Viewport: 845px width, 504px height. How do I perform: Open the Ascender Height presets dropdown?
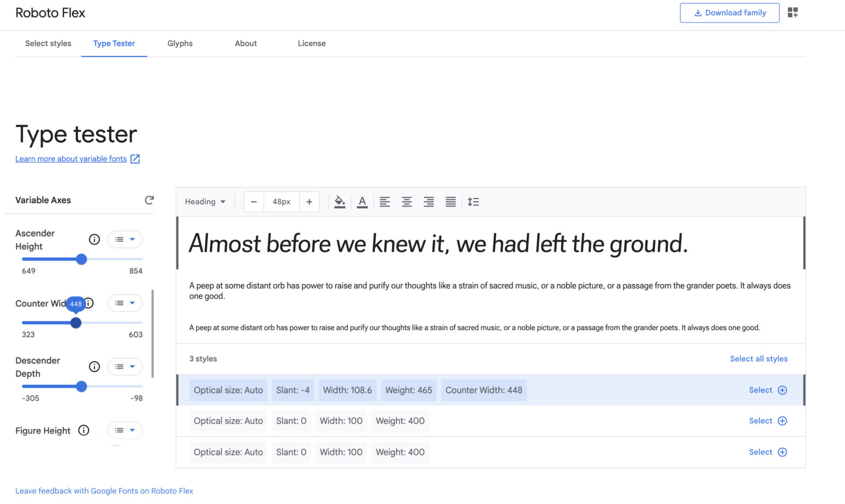(x=125, y=239)
